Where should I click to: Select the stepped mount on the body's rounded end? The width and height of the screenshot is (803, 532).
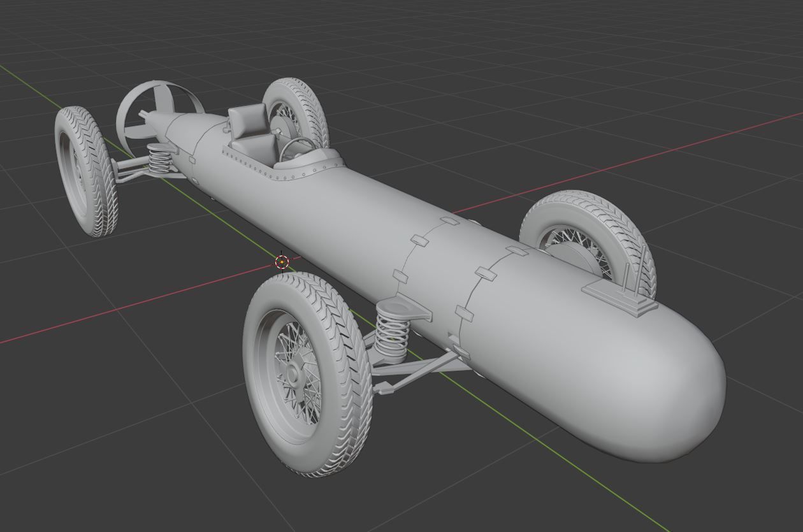tap(621, 296)
